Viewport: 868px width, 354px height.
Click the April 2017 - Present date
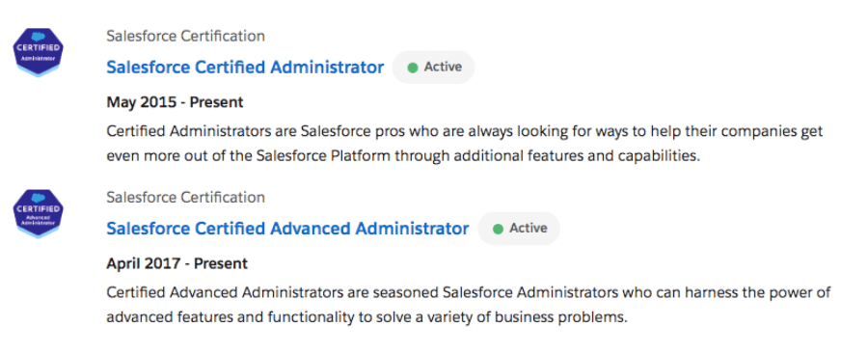point(177,263)
